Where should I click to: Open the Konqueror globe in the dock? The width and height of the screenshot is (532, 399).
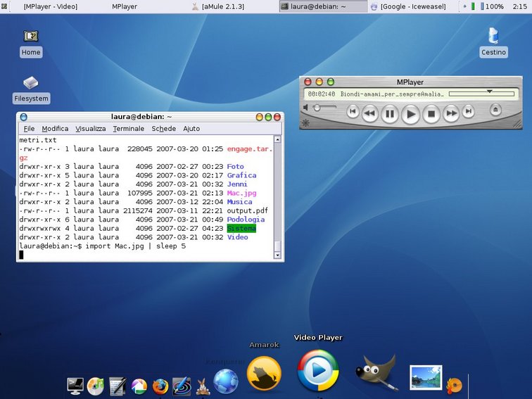tap(226, 381)
